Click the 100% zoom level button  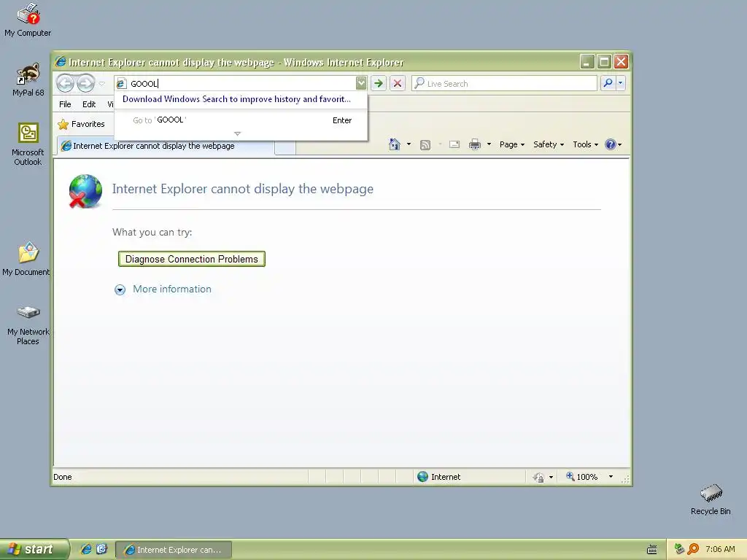click(581, 477)
